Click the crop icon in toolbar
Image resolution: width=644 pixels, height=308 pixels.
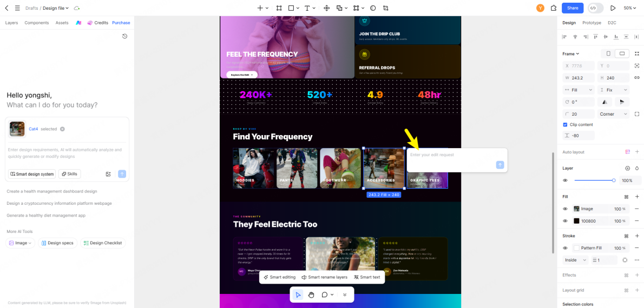[386, 8]
